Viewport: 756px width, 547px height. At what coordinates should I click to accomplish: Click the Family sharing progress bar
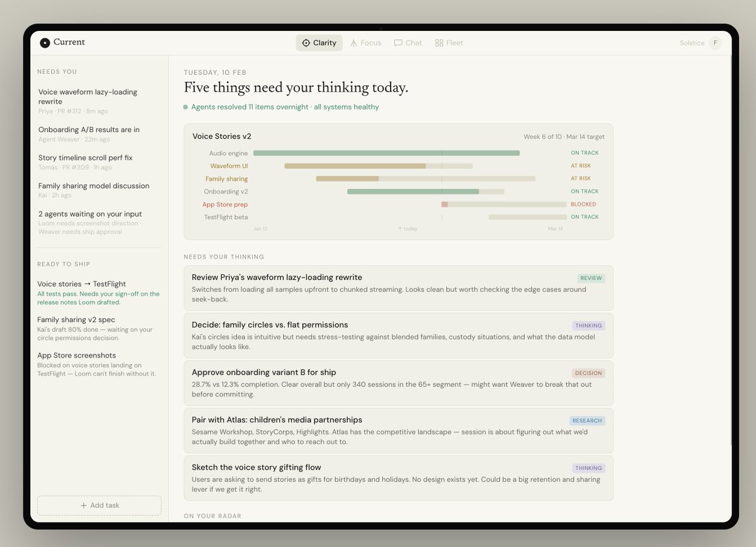point(426,179)
